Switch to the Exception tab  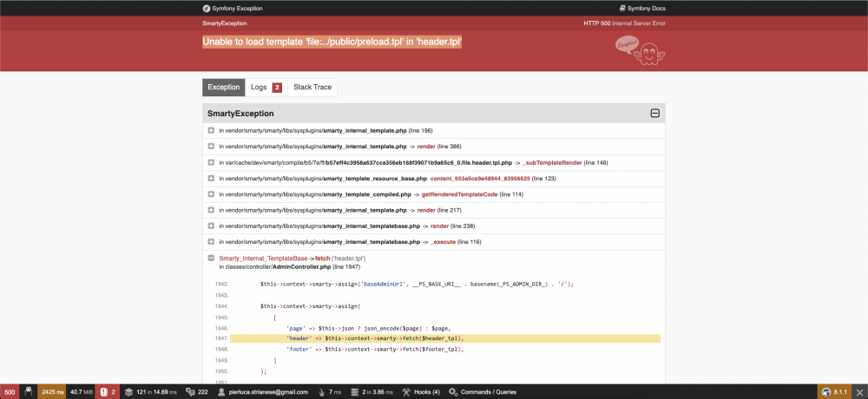tap(224, 88)
